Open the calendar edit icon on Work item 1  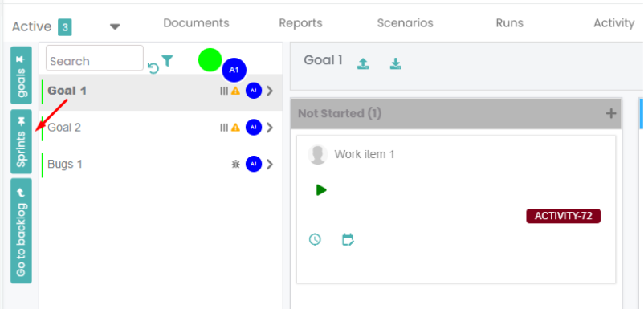tap(348, 239)
